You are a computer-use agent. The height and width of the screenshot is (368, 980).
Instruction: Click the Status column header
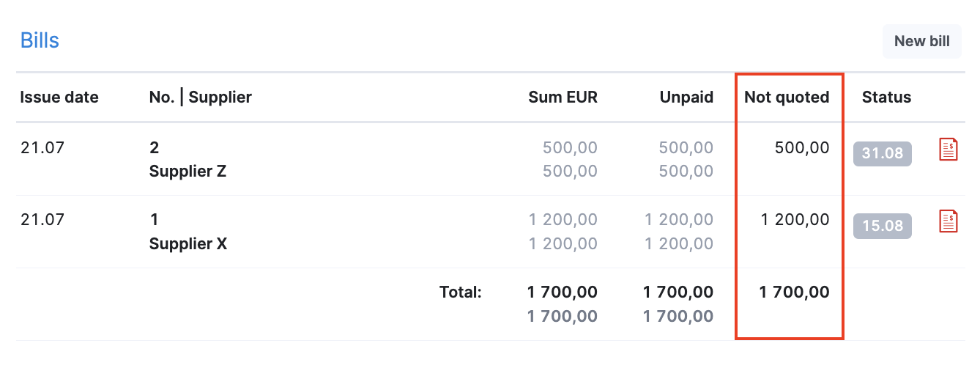[x=886, y=97]
